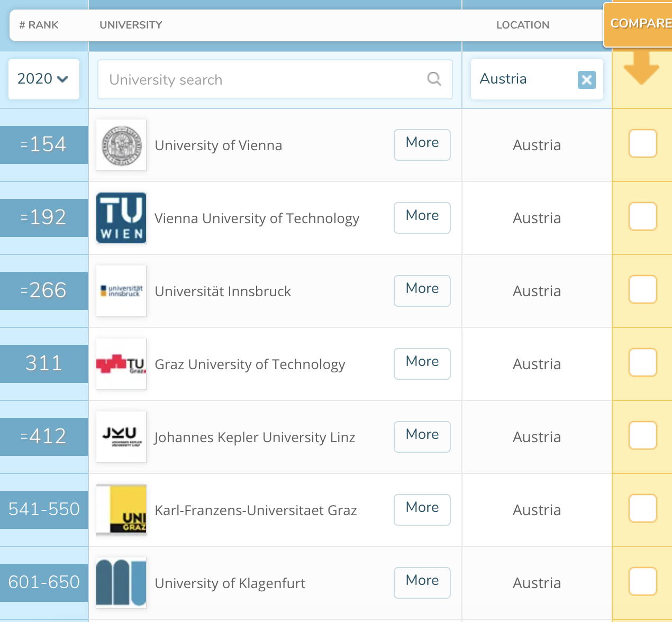The image size is (672, 622).
Task: Add University of Klagenfurt to comparison
Action: pyautogui.click(x=643, y=581)
